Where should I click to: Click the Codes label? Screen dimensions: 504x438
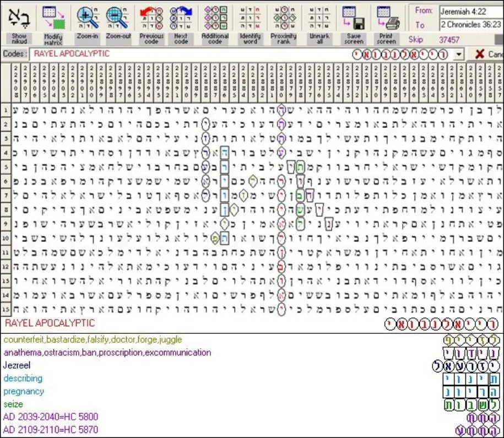tap(15, 53)
